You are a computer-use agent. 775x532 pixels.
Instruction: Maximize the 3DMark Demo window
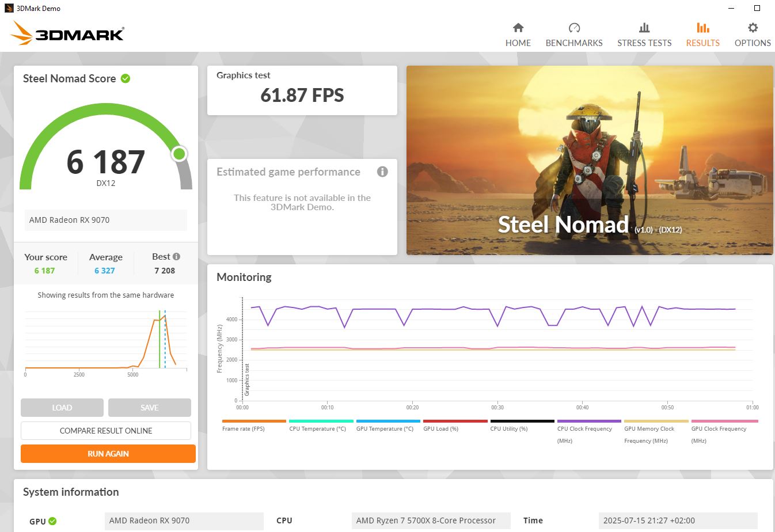[x=757, y=8]
